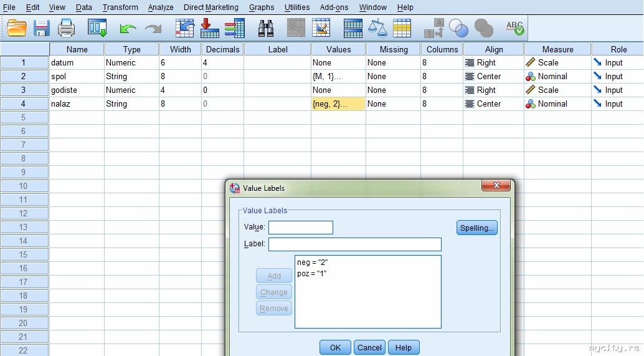
Task: Run spell check with ABC icon
Action: (x=514, y=28)
